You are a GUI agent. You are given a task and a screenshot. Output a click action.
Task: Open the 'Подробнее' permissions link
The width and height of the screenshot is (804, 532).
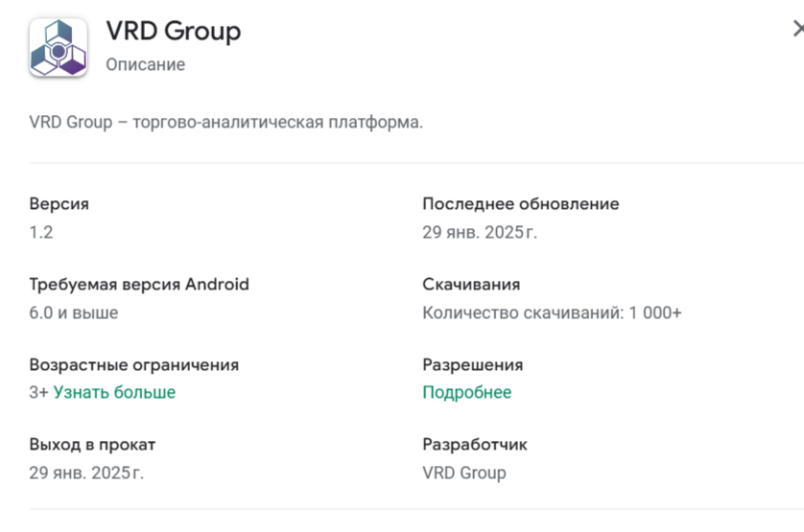pos(466,392)
